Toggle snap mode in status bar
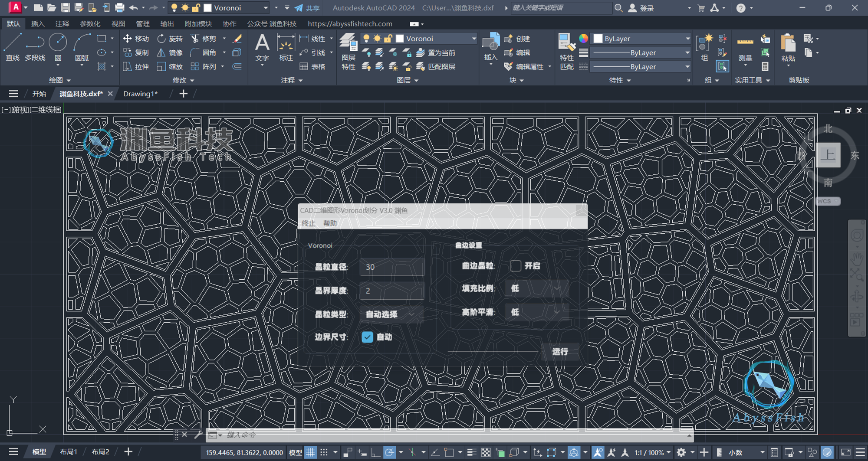868x461 pixels. tap(324, 452)
